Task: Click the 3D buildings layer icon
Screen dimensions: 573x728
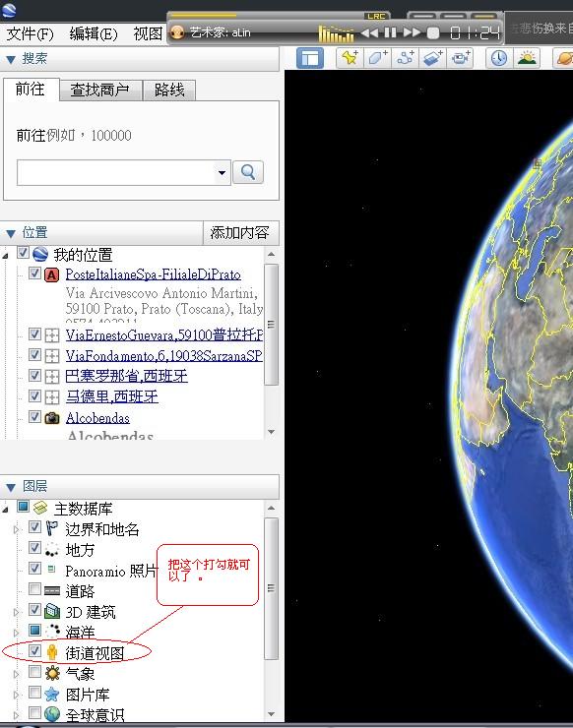Action: (x=52, y=611)
